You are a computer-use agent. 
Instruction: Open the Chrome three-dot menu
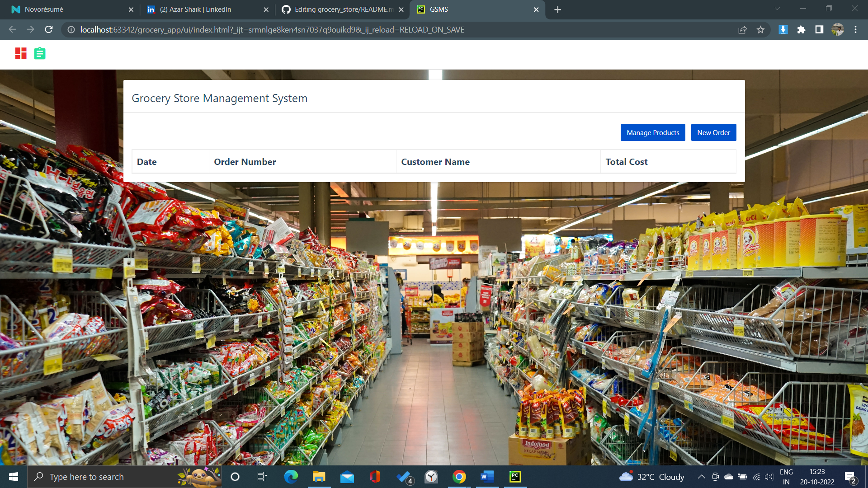pyautogui.click(x=855, y=29)
